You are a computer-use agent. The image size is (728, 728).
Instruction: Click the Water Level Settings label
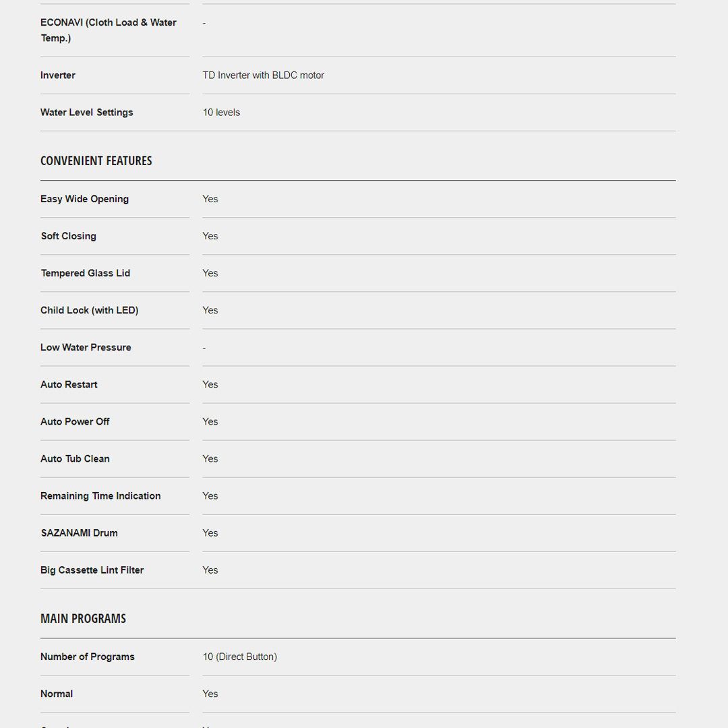(x=87, y=113)
